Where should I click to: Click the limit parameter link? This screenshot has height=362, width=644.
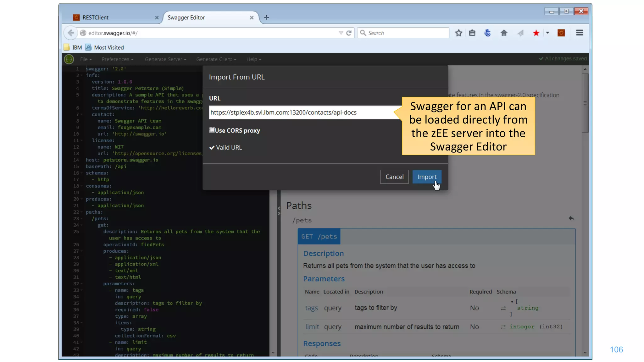312,327
